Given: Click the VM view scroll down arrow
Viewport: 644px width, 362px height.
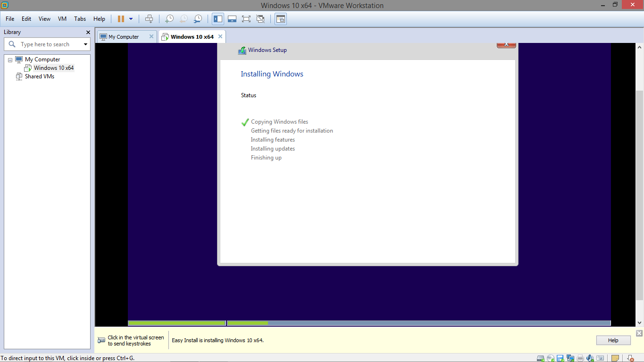Looking at the screenshot, I should tap(640, 323).
